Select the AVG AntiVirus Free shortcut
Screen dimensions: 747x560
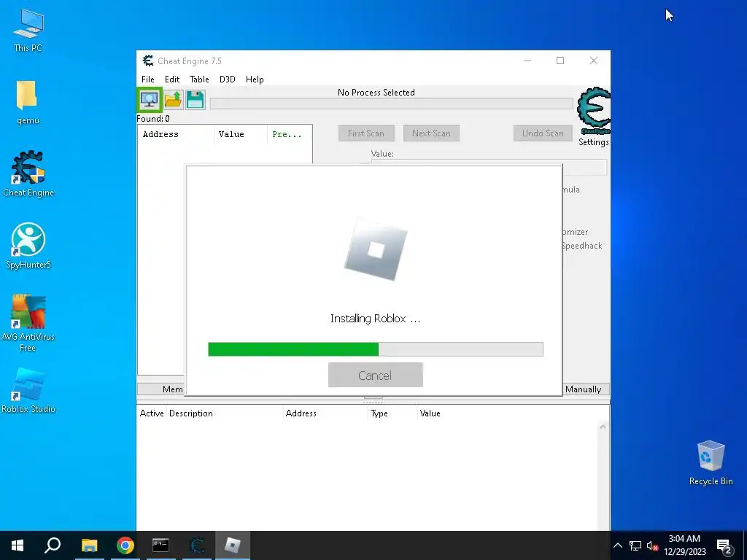tap(28, 323)
